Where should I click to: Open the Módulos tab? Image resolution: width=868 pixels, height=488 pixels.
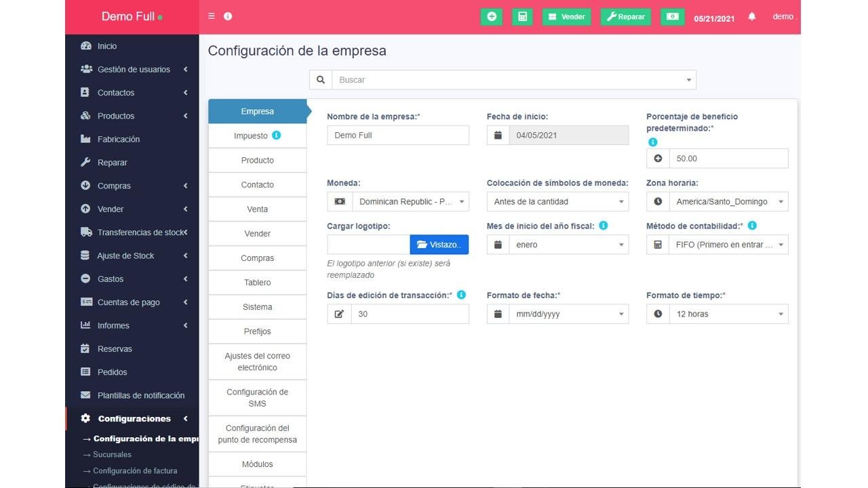pyautogui.click(x=258, y=464)
